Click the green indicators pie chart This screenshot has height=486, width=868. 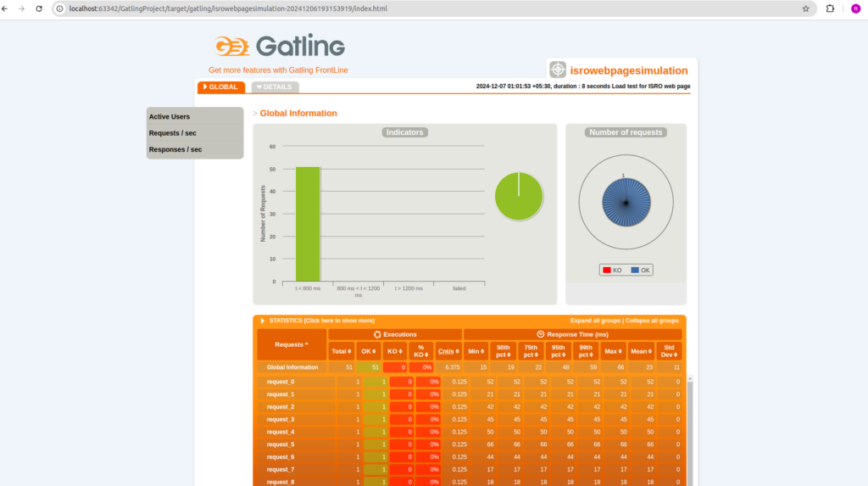pyautogui.click(x=519, y=196)
